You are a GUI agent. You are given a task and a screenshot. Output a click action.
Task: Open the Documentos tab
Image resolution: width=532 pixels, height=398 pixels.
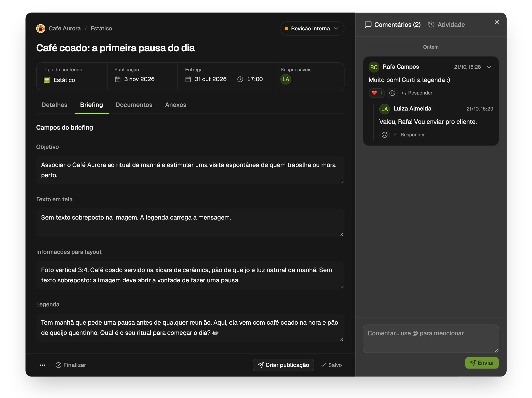click(134, 105)
